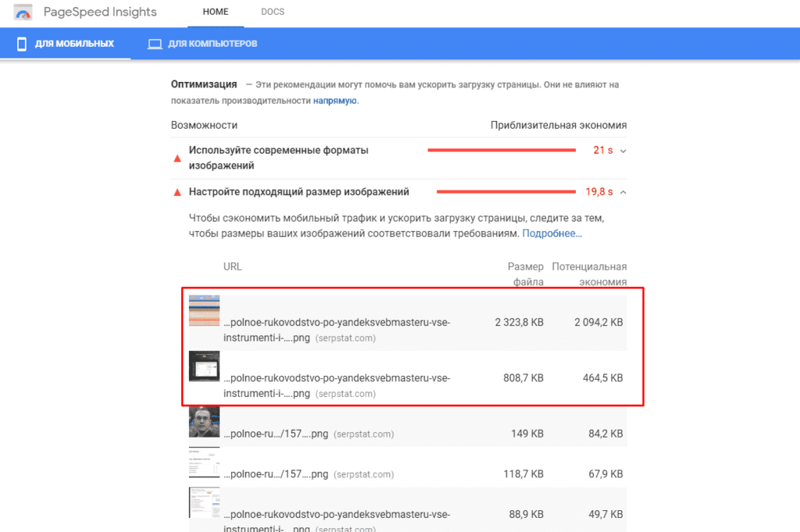Click the 'Оптимизация' section title

pyautogui.click(x=204, y=84)
